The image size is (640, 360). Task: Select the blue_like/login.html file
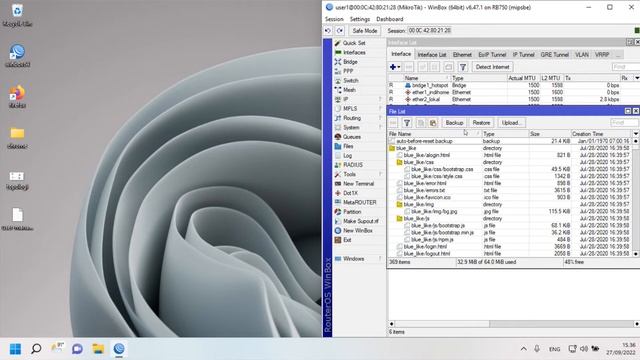510,247
